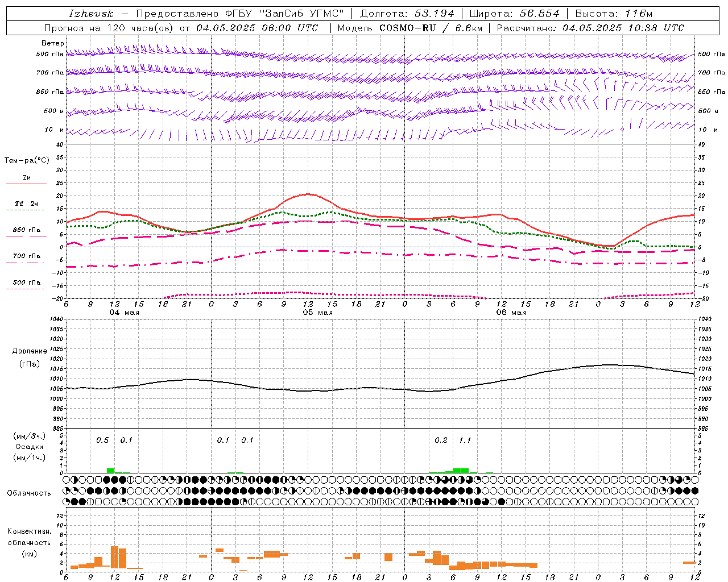The width and height of the screenshot is (728, 582).
Task: Click the "Ветер" wind panel label
Action: [x=53, y=43]
